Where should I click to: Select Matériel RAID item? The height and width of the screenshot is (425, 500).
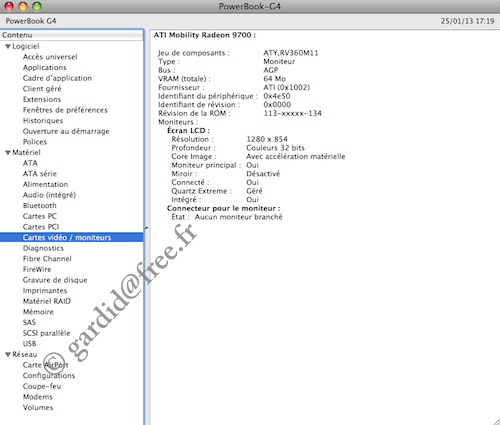[x=47, y=301]
